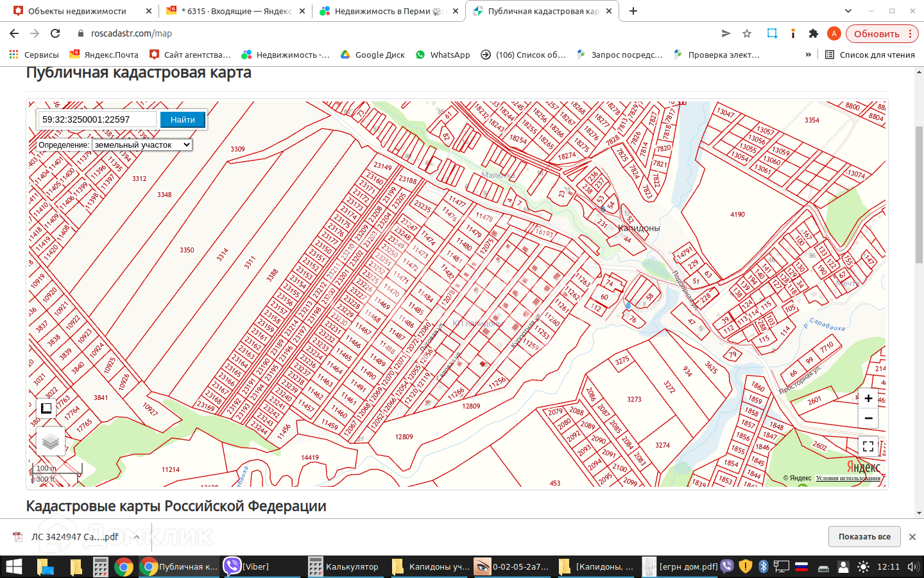Open Список для чтения reading list
924x578 pixels.
(869, 55)
